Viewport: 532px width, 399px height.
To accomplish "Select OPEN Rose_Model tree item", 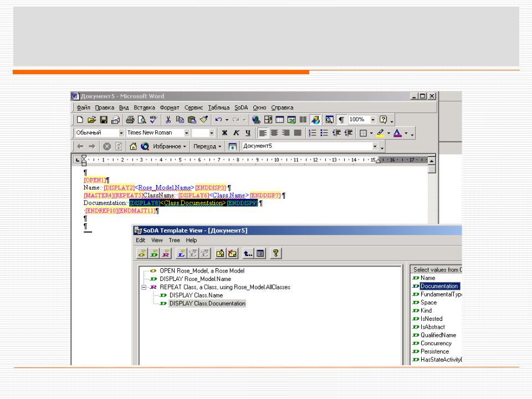I will click(202, 271).
